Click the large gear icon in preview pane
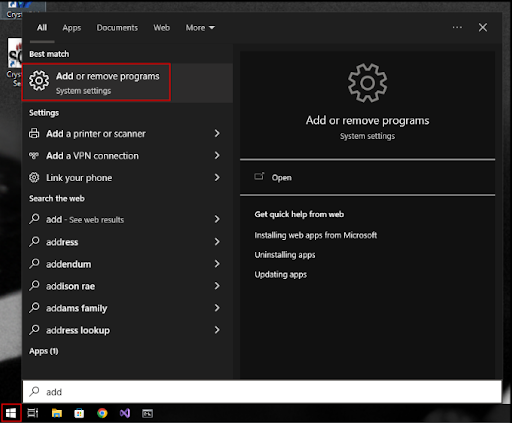Screen dimensions: 512x423 pos(367,83)
